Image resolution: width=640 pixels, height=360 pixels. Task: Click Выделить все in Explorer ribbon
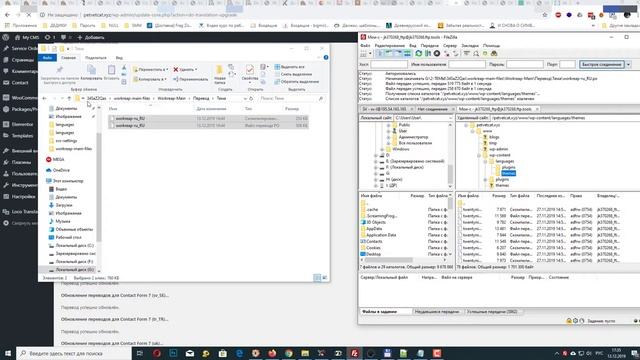(x=290, y=67)
